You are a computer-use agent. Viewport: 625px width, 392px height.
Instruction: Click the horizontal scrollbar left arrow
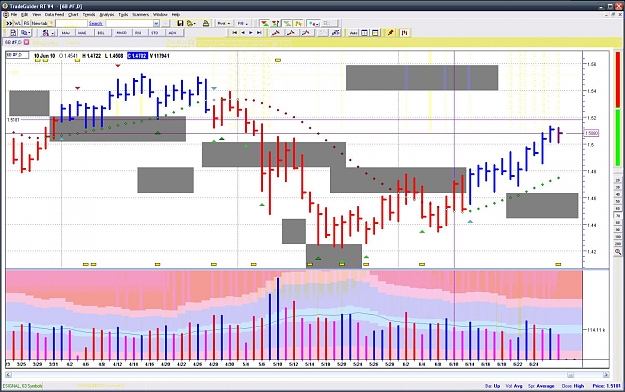[8, 375]
